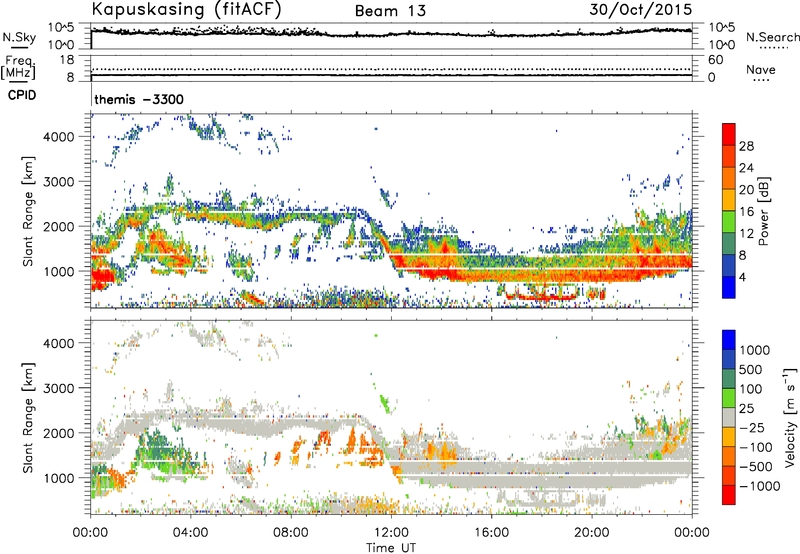Click the 'CPID' row label
Screen dimensions: 800x554
click(22, 95)
